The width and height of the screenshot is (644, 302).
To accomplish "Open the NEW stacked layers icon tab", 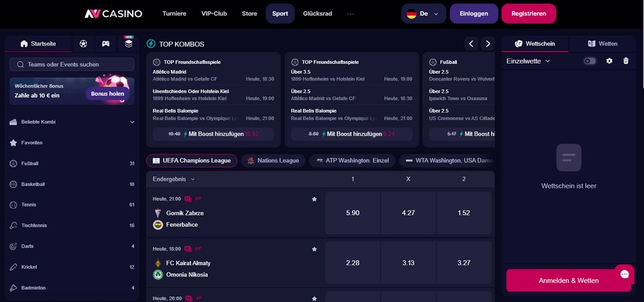I will (129, 44).
